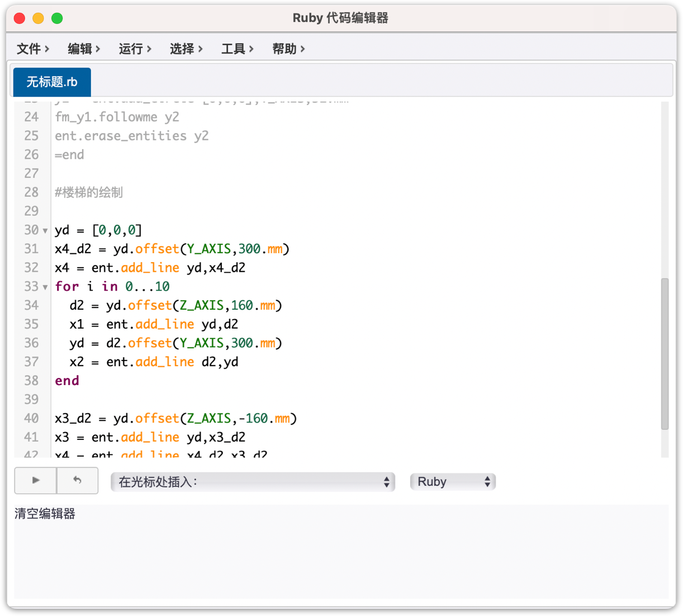Open the 帮助 menu
This screenshot has height=616, width=683.
pyautogui.click(x=288, y=49)
